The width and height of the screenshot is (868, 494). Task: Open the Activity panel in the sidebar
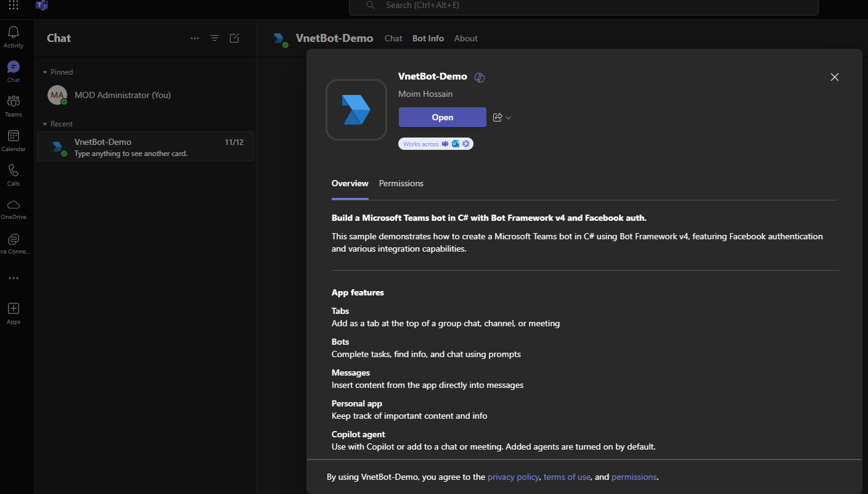tap(13, 34)
